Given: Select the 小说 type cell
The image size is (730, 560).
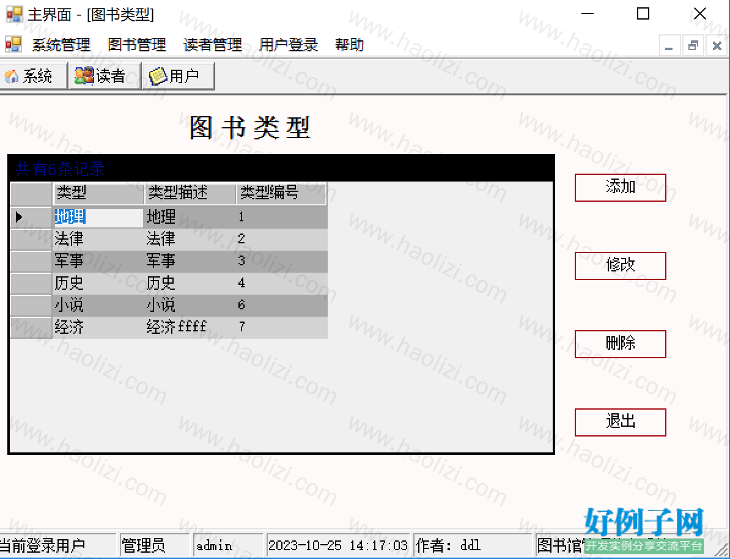Looking at the screenshot, I should pos(98,305).
